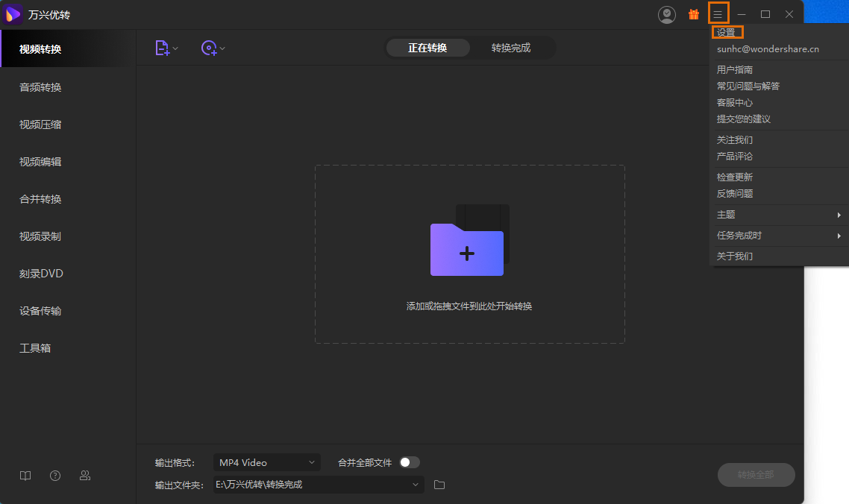The height and width of the screenshot is (504, 849).
Task: Open 视频压缩 in the sidebar
Action: coord(40,125)
